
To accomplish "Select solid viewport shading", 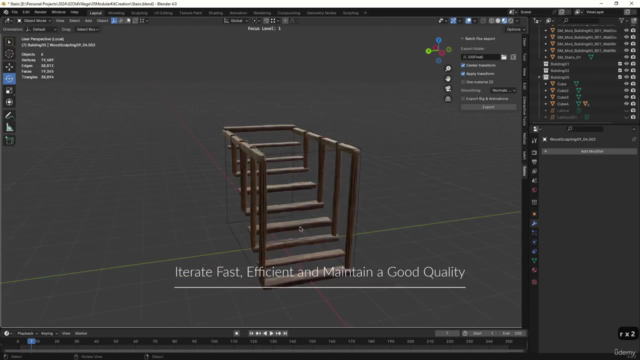I will 498,21.
